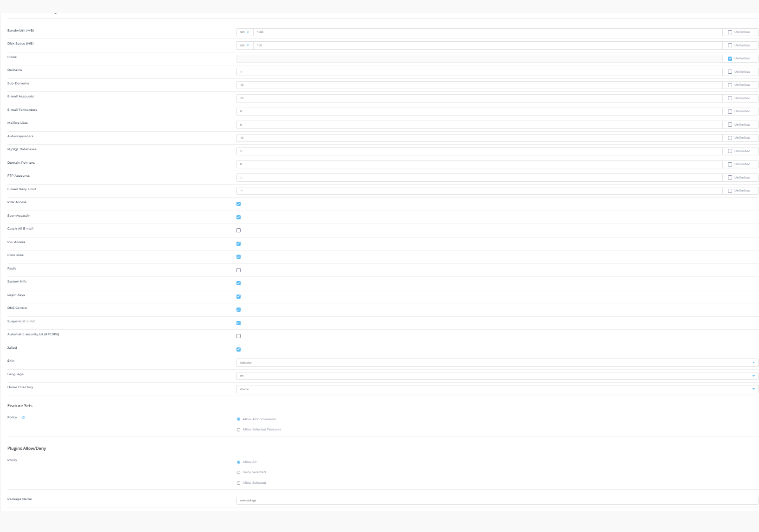Click the Feature Sets Policy help icon
759x532 pixels.
[23, 417]
